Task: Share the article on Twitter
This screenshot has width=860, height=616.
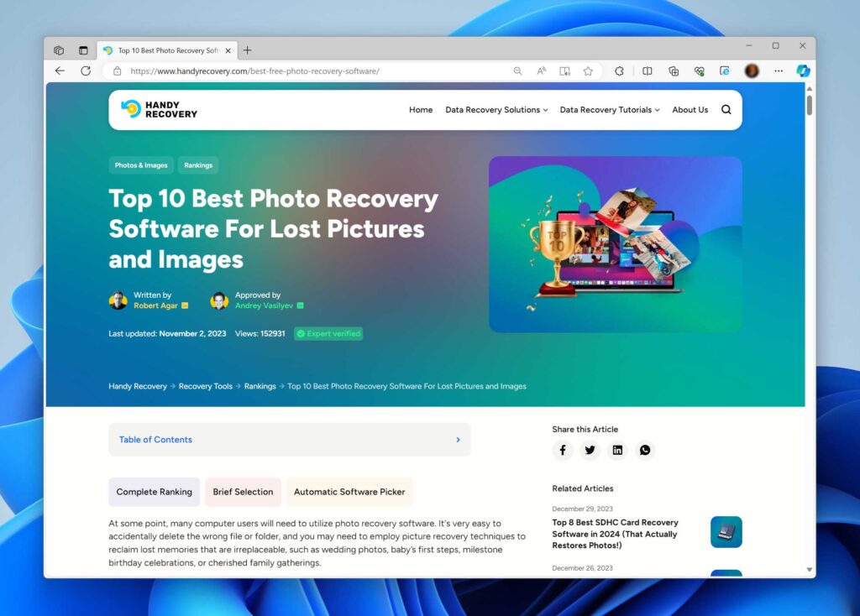Action: coord(590,450)
